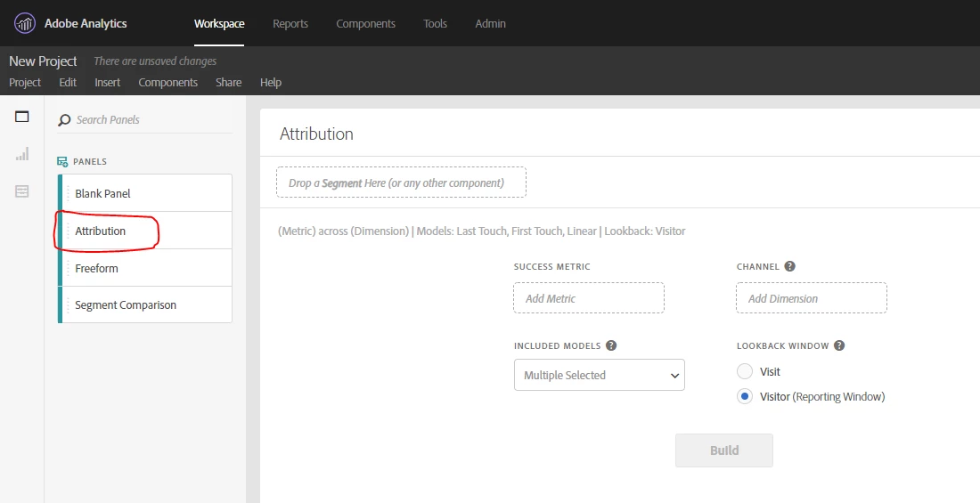Select the Freeform panel item

click(x=145, y=268)
